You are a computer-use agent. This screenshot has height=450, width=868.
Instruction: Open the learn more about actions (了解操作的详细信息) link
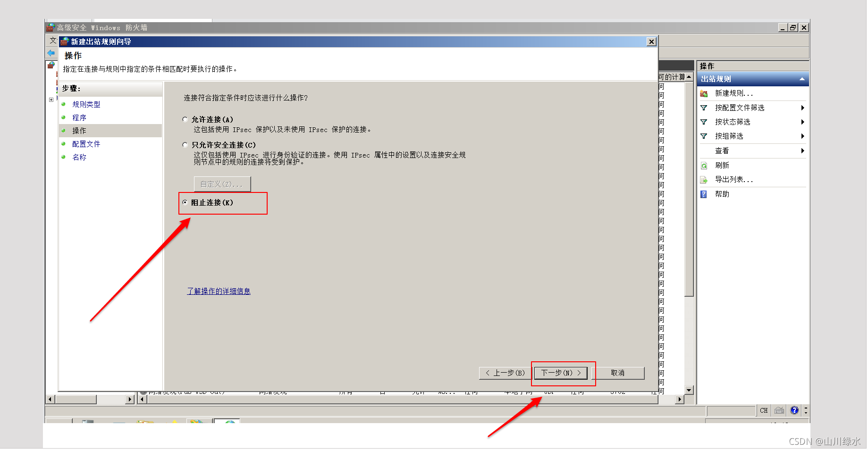[x=219, y=292]
